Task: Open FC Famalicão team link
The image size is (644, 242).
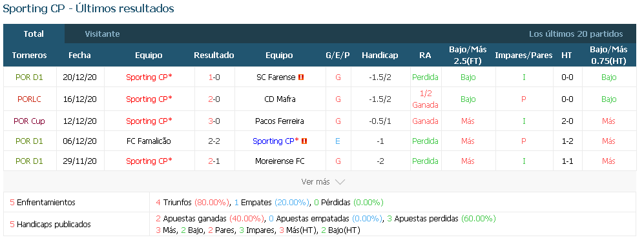Action: pyautogui.click(x=149, y=141)
